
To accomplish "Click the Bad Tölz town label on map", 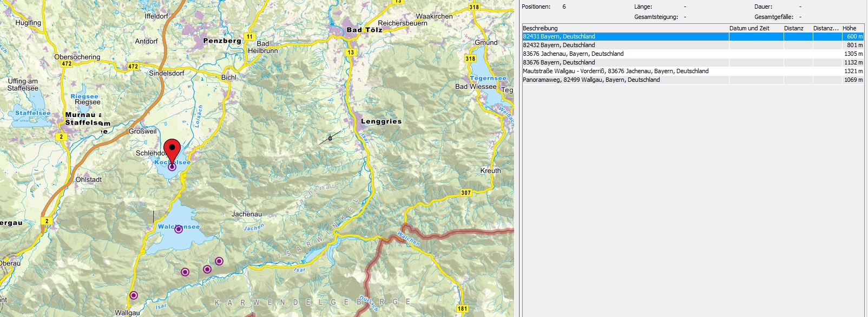I will [365, 30].
